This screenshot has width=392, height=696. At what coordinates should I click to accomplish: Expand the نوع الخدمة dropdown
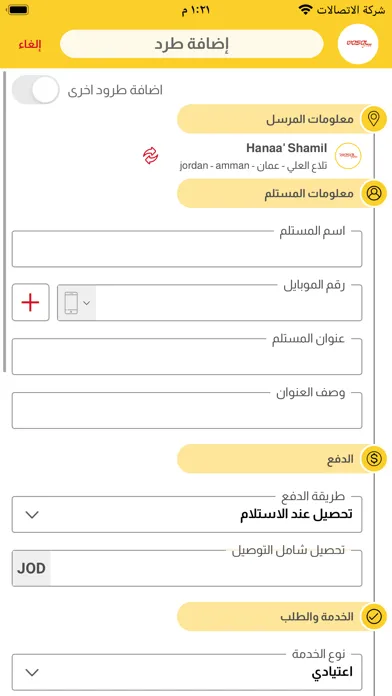tap(187, 672)
